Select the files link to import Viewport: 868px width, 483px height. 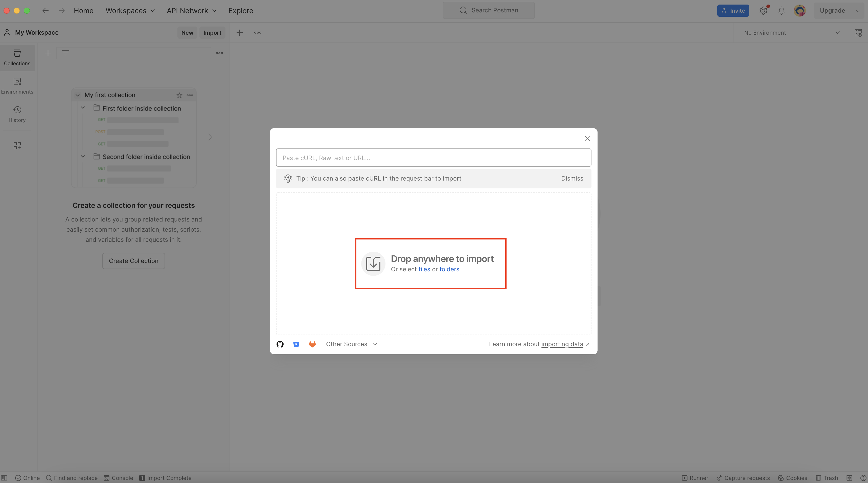click(424, 269)
